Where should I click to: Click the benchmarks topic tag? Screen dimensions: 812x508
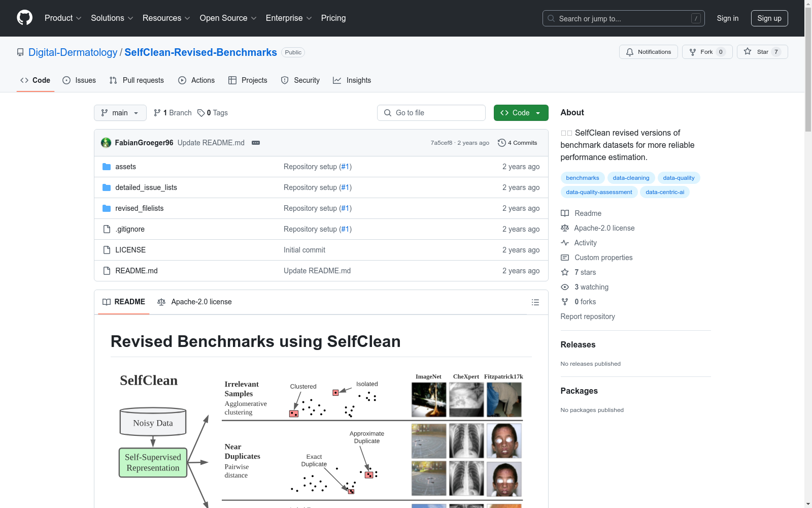(583, 178)
